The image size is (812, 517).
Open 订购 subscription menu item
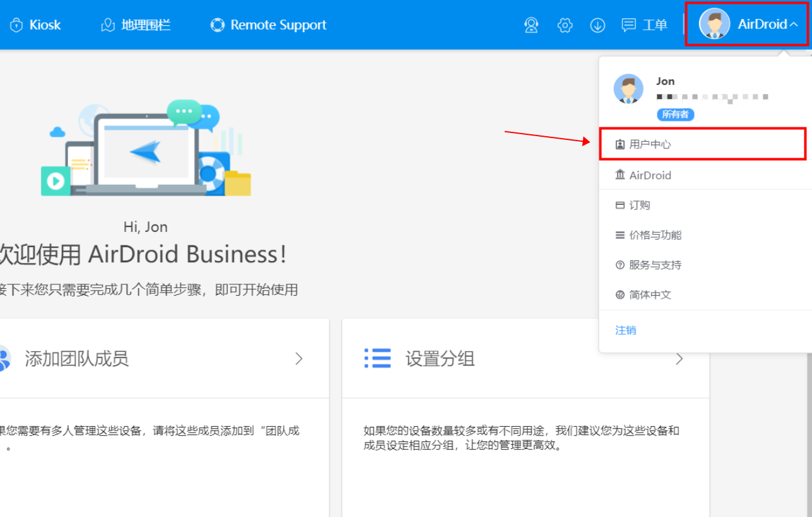705,205
